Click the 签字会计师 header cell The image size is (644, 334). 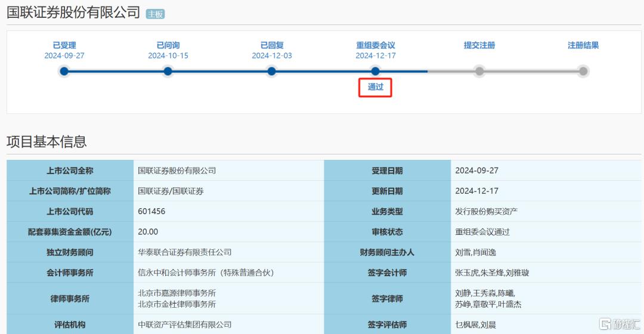coord(387,273)
